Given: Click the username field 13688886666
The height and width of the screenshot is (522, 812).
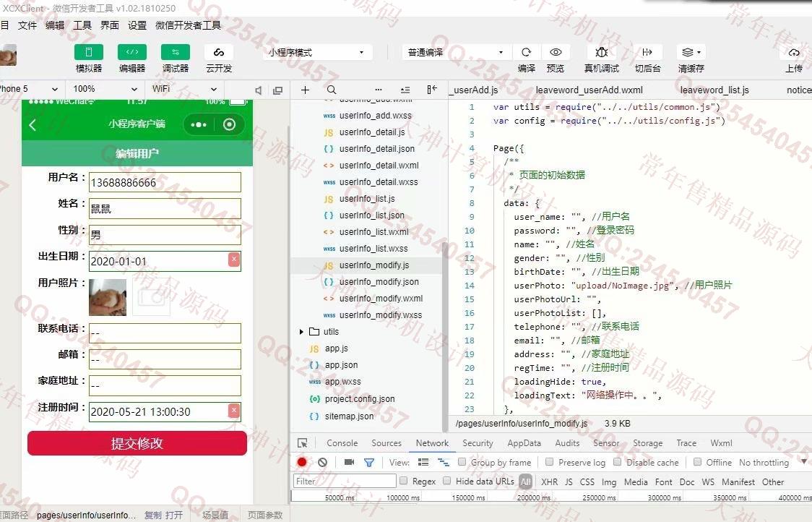Looking at the screenshot, I should [x=165, y=182].
